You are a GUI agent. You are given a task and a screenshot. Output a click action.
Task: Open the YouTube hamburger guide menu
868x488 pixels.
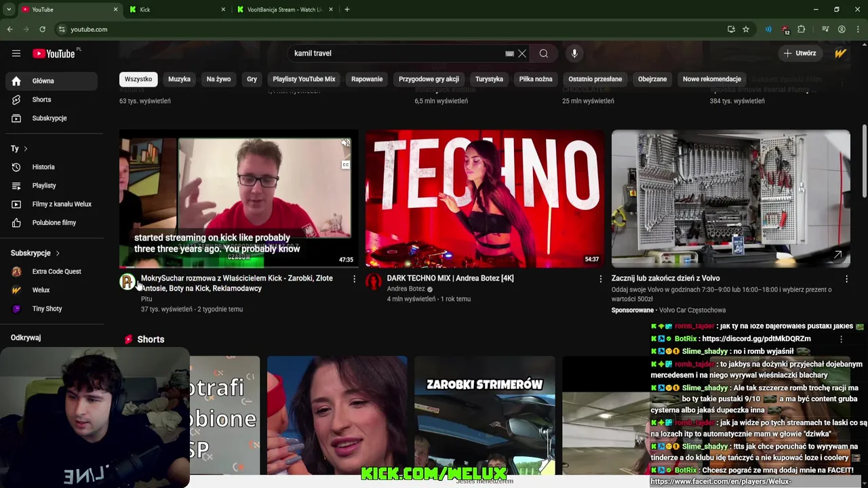click(x=16, y=54)
